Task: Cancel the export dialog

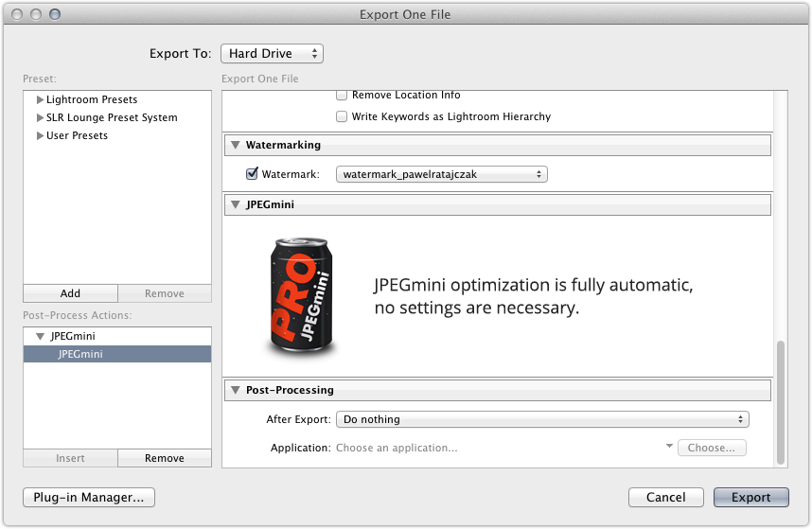Action: (666, 498)
